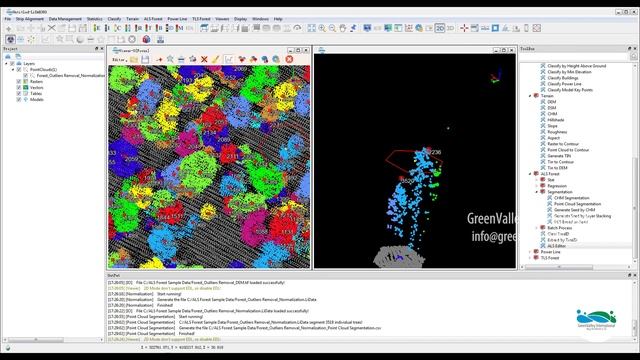640x360 pixels.
Task: Click the star icon in second toolbar
Action: pos(60,39)
